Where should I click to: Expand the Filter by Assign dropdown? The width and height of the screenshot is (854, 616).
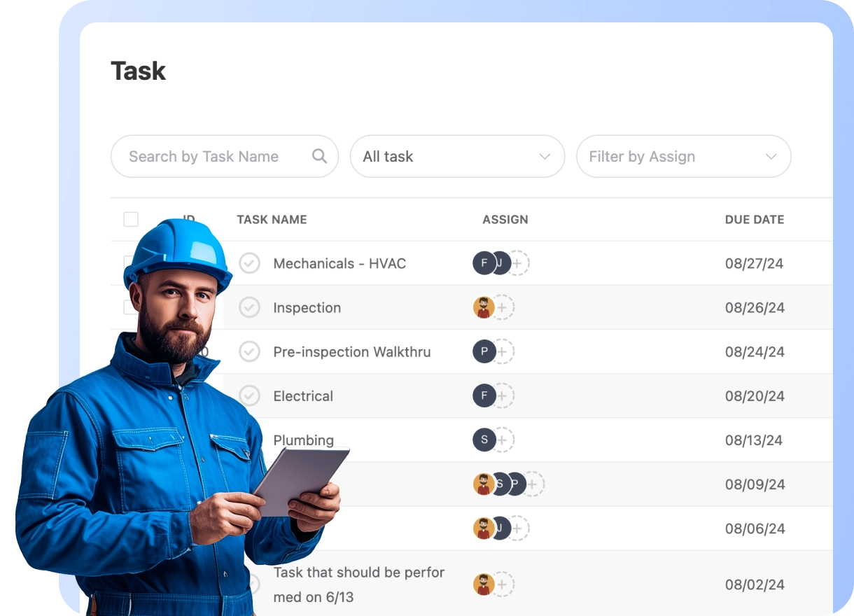pos(683,156)
